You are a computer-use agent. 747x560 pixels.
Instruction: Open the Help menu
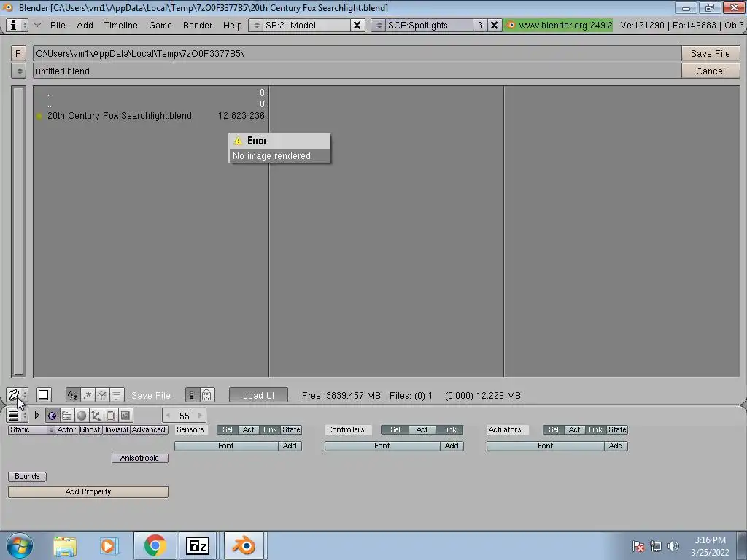pyautogui.click(x=233, y=26)
